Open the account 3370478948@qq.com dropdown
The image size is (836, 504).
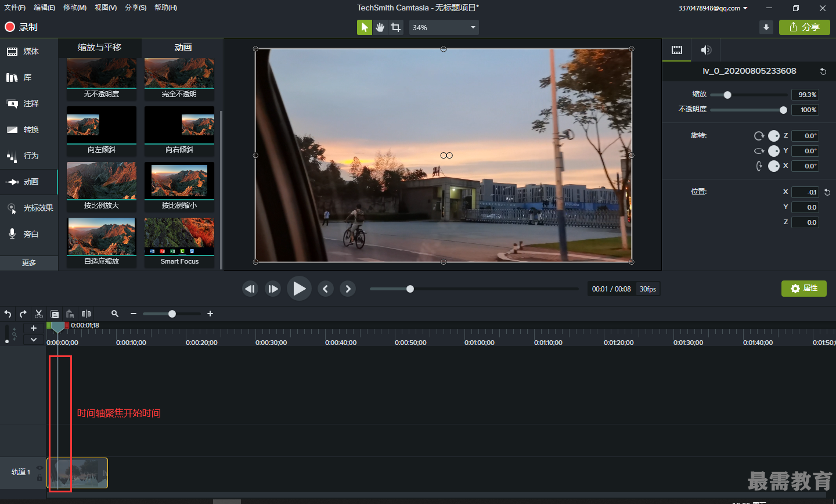coord(713,8)
